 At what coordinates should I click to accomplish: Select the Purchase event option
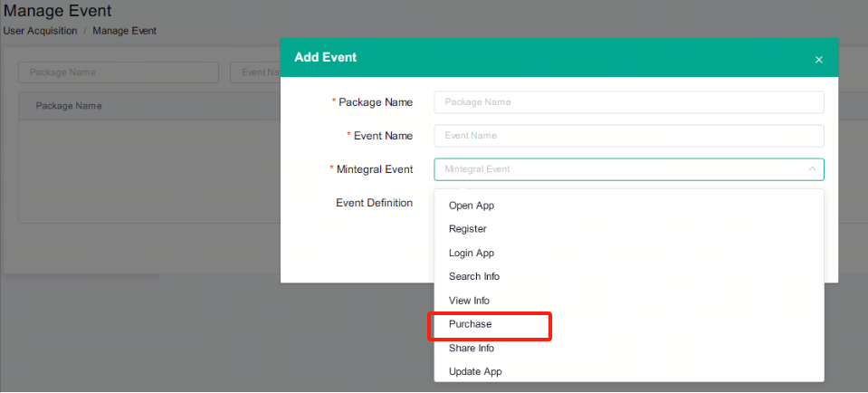point(470,324)
